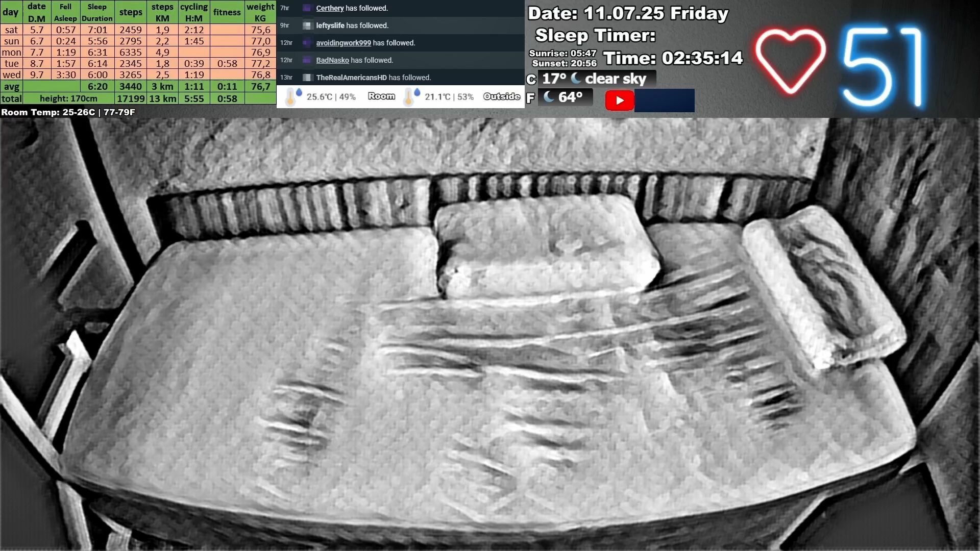Click the 'sat' row label
This screenshot has height=551, width=980.
point(11,30)
